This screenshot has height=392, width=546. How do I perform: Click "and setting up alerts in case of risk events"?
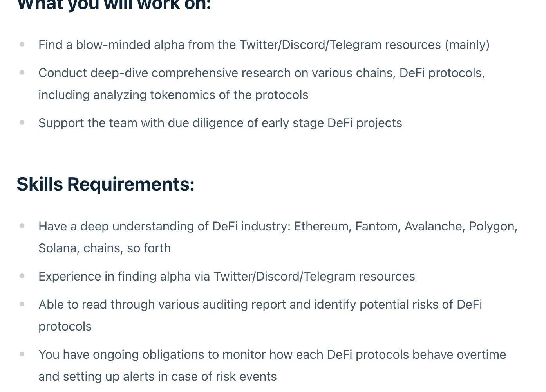click(x=157, y=376)
